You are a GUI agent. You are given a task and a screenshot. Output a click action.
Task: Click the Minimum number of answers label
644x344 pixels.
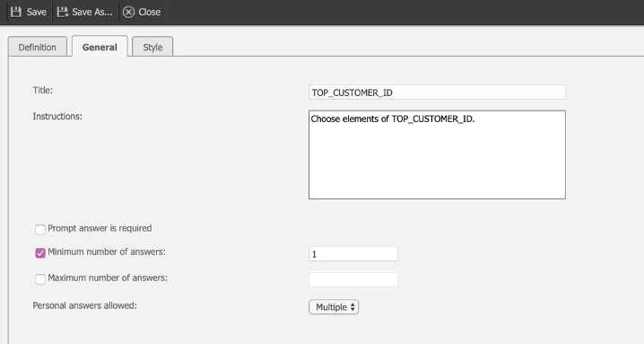coord(107,251)
